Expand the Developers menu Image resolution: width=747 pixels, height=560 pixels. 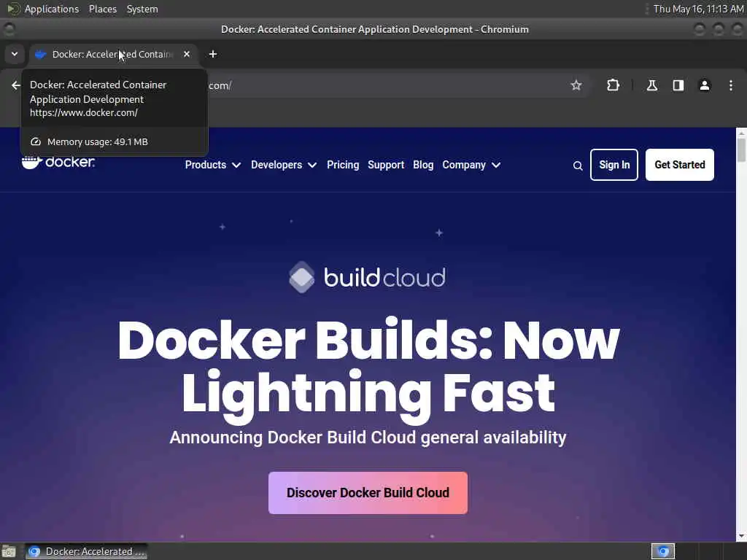(x=284, y=165)
